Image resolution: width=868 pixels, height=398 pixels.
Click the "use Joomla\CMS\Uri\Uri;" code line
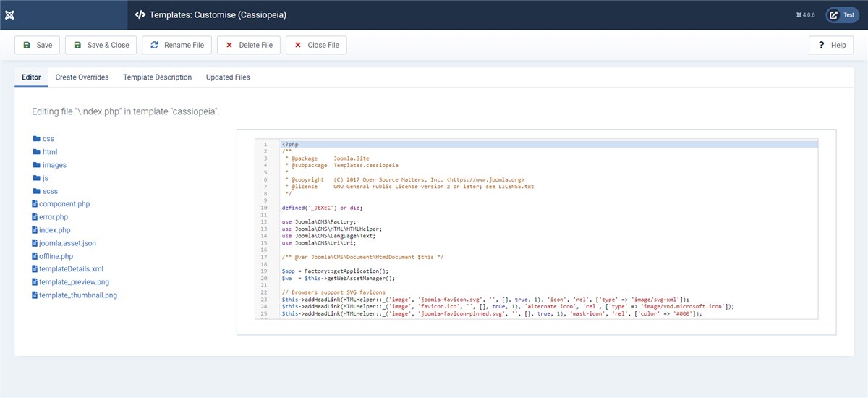(x=319, y=242)
